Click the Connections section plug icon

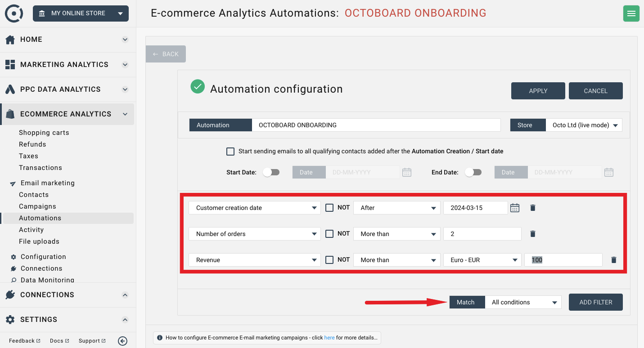(x=10, y=294)
